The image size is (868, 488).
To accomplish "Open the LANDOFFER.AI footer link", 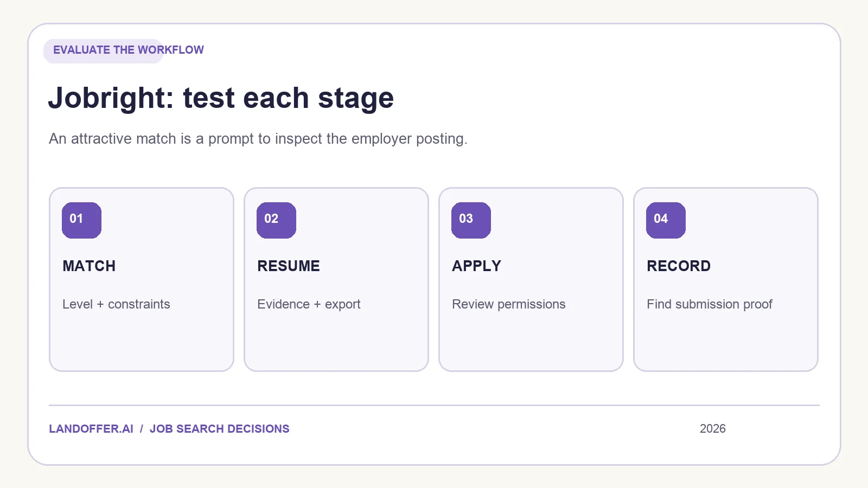I will click(x=91, y=429).
